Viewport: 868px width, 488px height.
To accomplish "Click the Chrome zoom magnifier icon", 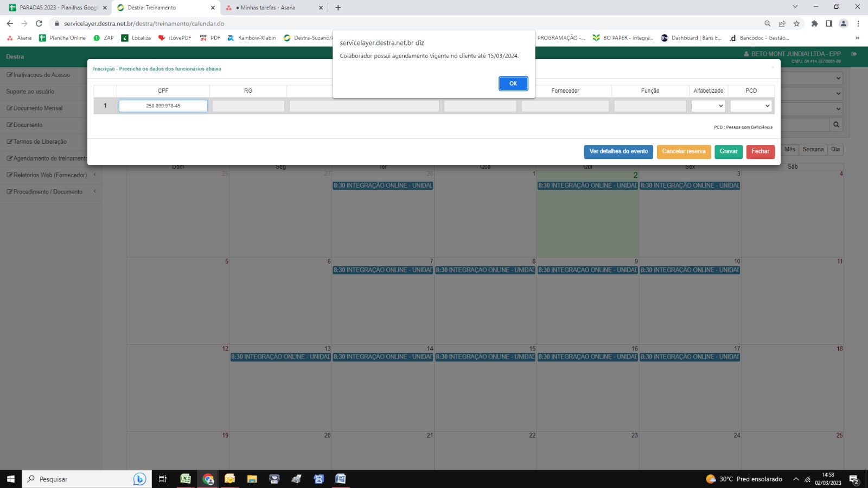I will [x=767, y=23].
